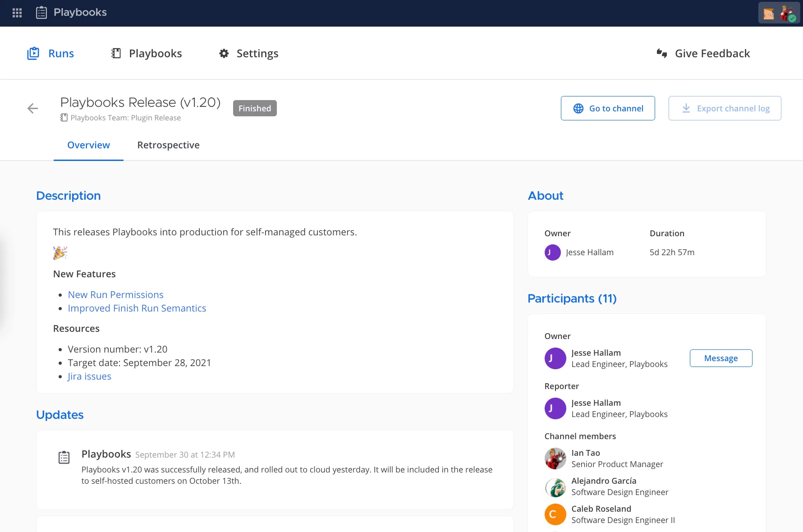Click Jesse Hallam's avatar under Reporter
803x532 pixels.
pyautogui.click(x=555, y=408)
